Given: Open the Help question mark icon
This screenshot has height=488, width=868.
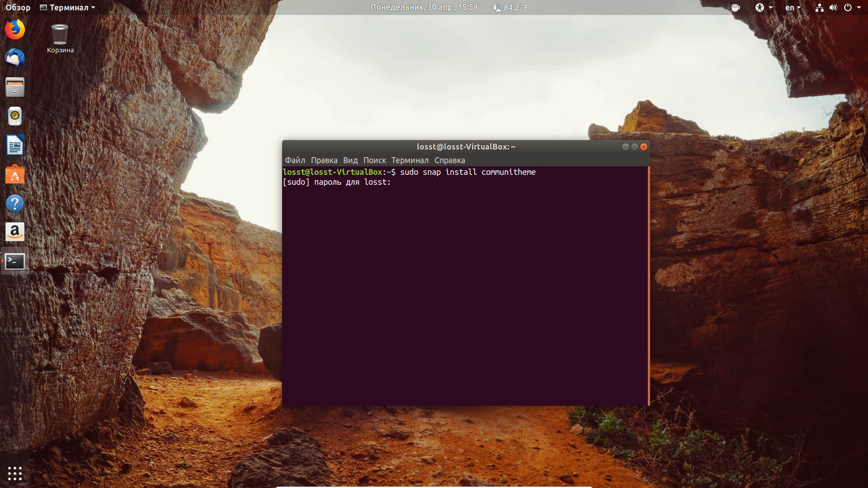Looking at the screenshot, I should 15,203.
